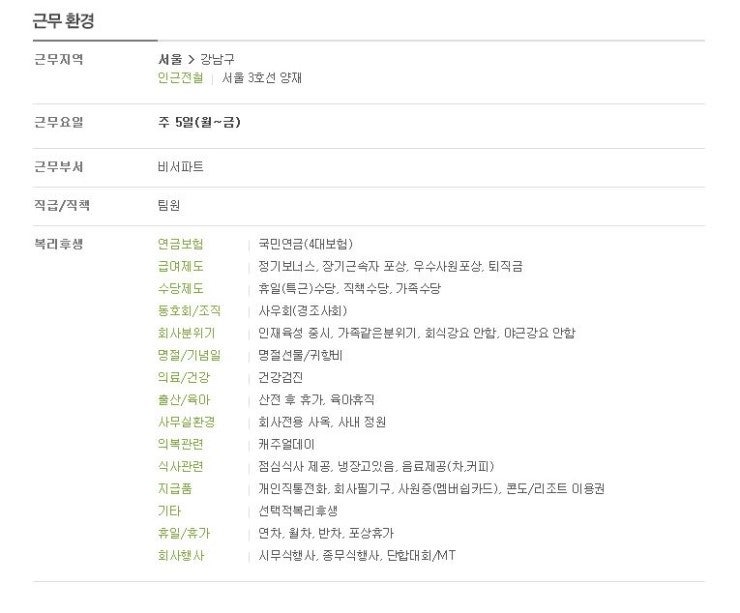
Task: Click the 회사행사 category label
Action: tap(180, 555)
